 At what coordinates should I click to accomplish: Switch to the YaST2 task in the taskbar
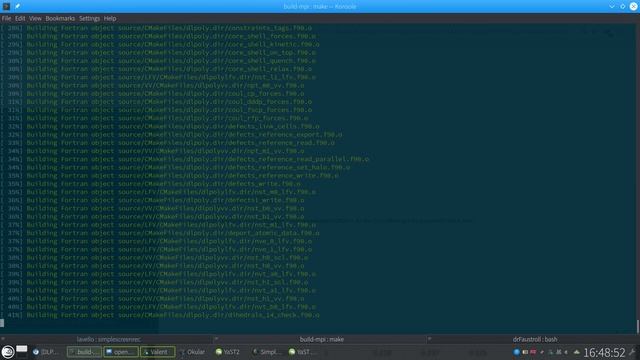[x=228, y=352]
